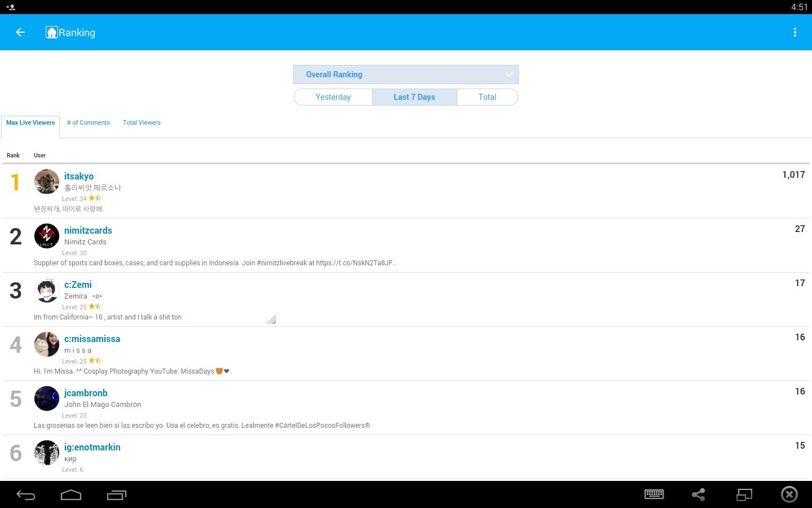This screenshot has height=508, width=812.
Task: Open nimitzcards profile link
Action: click(88, 230)
